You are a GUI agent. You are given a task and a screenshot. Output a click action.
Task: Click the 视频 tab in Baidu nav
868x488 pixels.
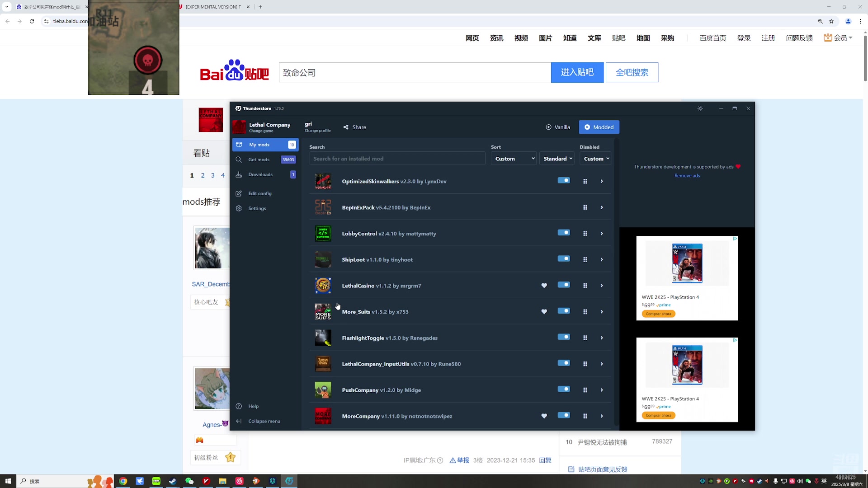(521, 38)
